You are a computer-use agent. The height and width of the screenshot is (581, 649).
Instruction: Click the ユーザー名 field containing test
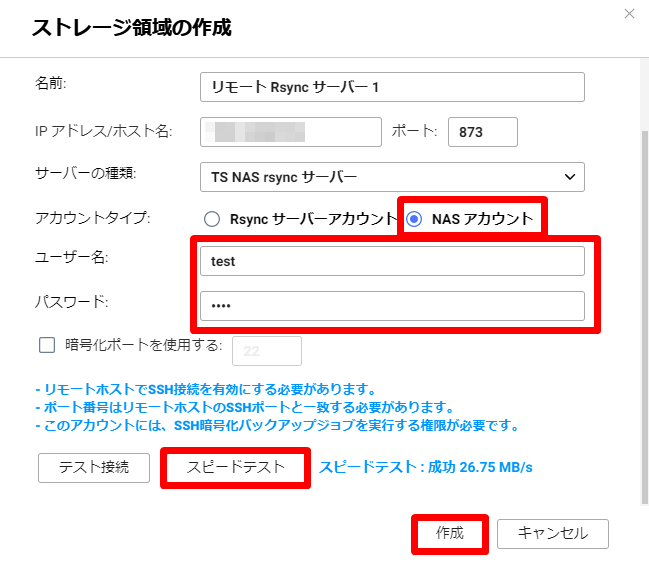click(x=392, y=261)
